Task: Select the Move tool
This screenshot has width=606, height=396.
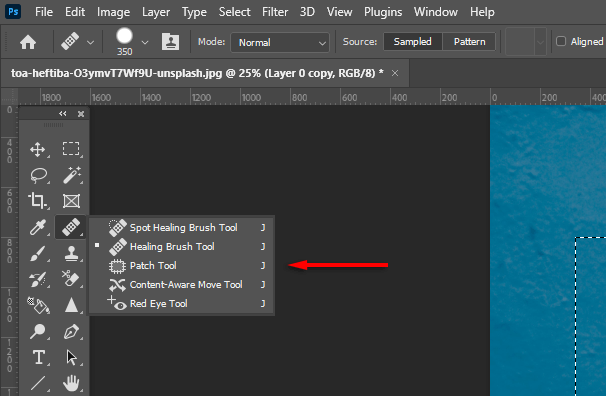Action: (x=38, y=149)
